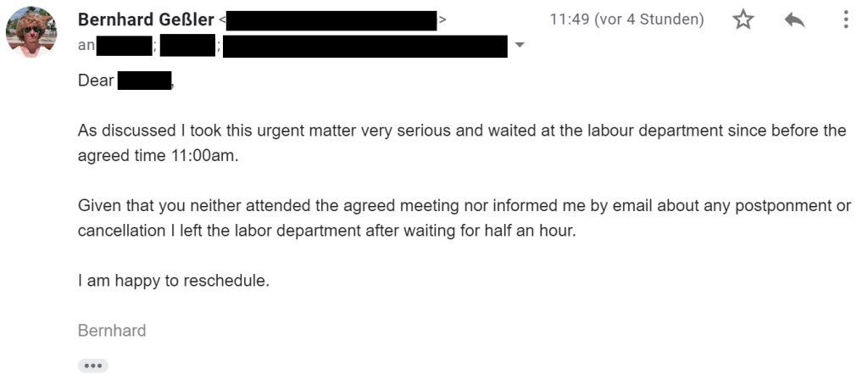
Task: Click the sender's profile photo
Action: click(31, 31)
